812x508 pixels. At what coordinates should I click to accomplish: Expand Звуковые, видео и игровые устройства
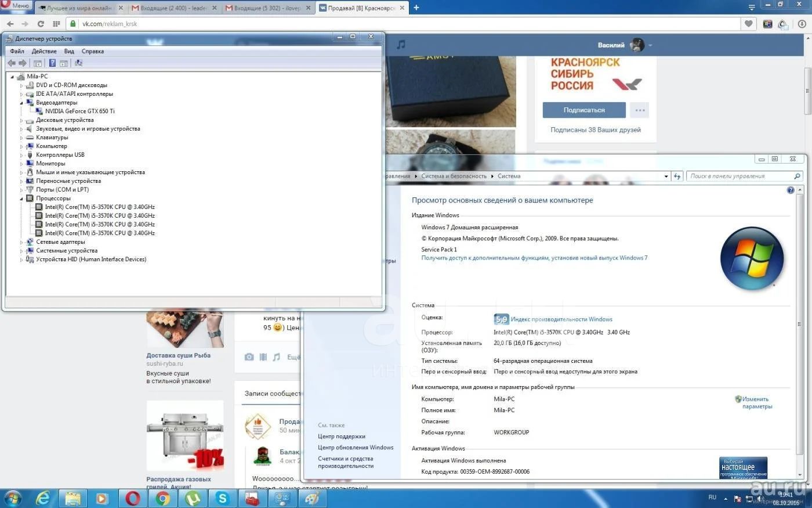pos(21,129)
